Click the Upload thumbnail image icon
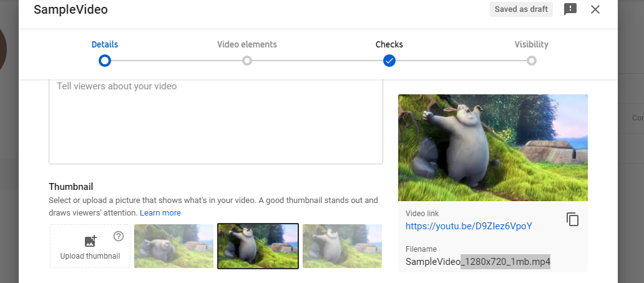 point(90,241)
